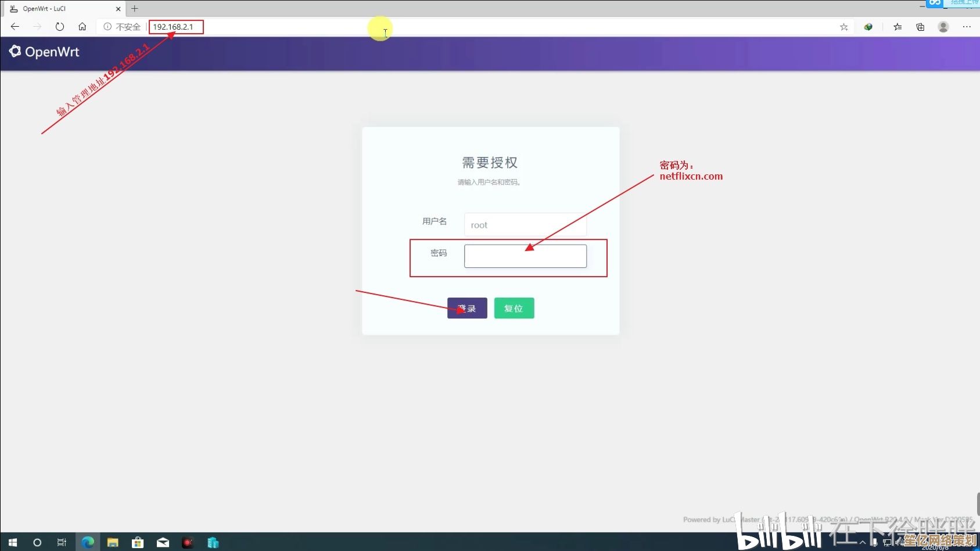Open File Explorer from the taskbar

(113, 542)
